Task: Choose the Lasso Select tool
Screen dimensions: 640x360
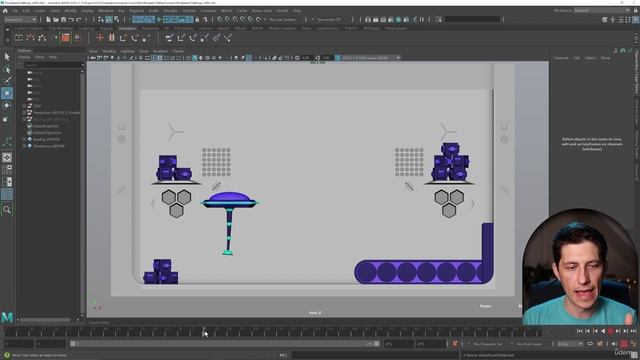Action: [x=7, y=69]
